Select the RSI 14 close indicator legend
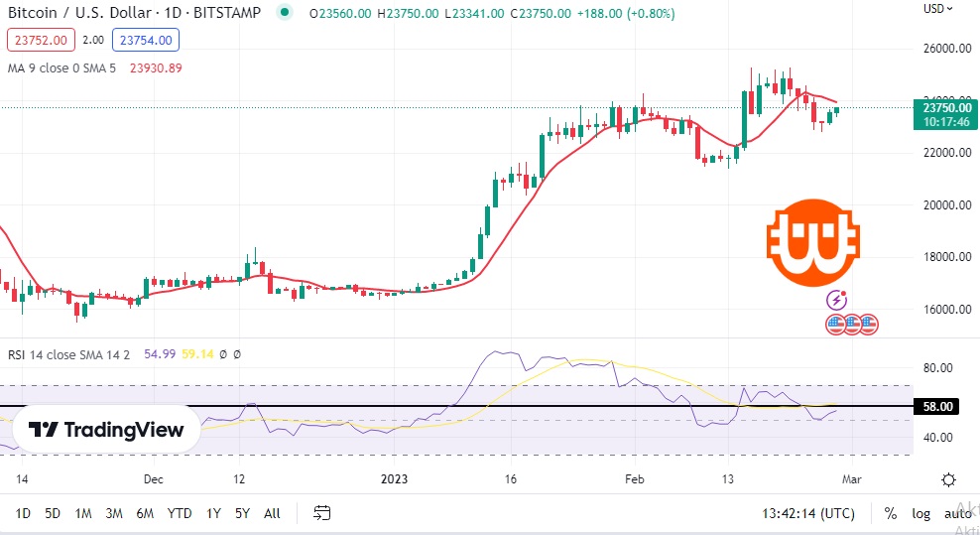Image resolution: width=980 pixels, height=535 pixels. point(68,354)
